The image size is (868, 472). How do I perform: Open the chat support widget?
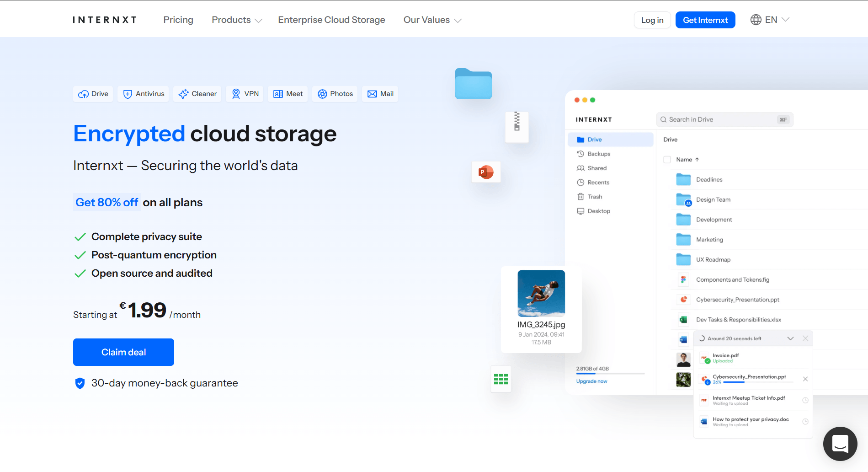(840, 444)
